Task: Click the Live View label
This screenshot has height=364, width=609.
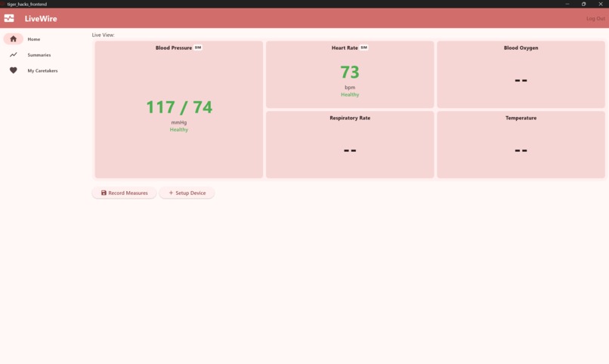Action: (x=103, y=35)
